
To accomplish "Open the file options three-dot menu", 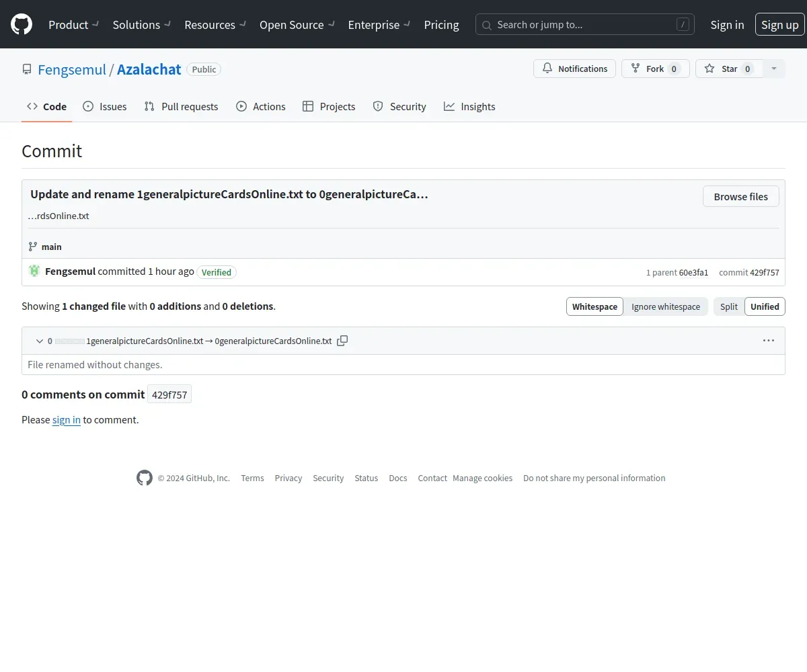I will [769, 341].
